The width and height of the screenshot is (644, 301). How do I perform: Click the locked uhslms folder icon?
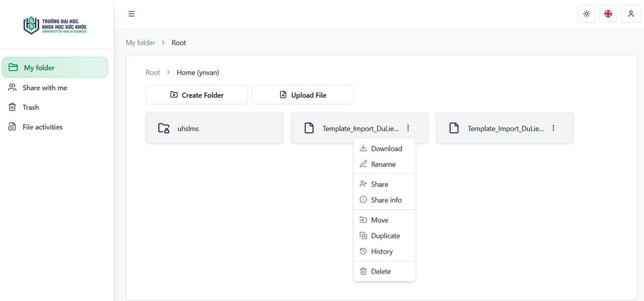point(164,128)
